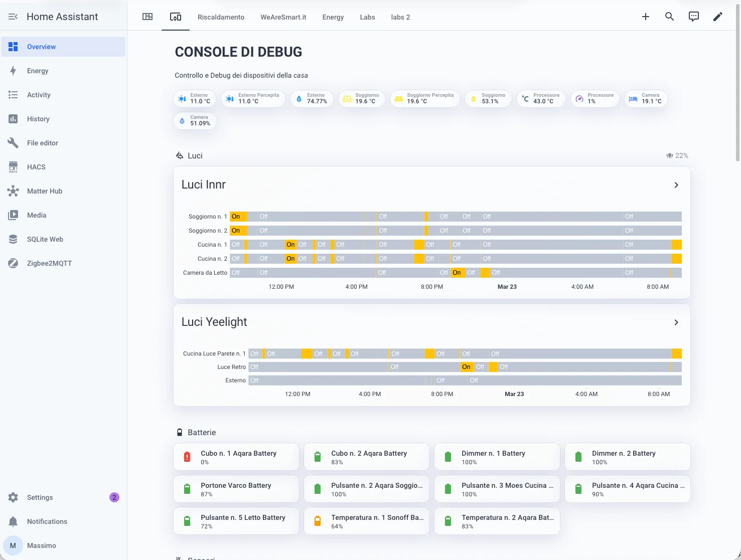Open the Massimo user profile
741x560 pixels.
[x=41, y=545]
